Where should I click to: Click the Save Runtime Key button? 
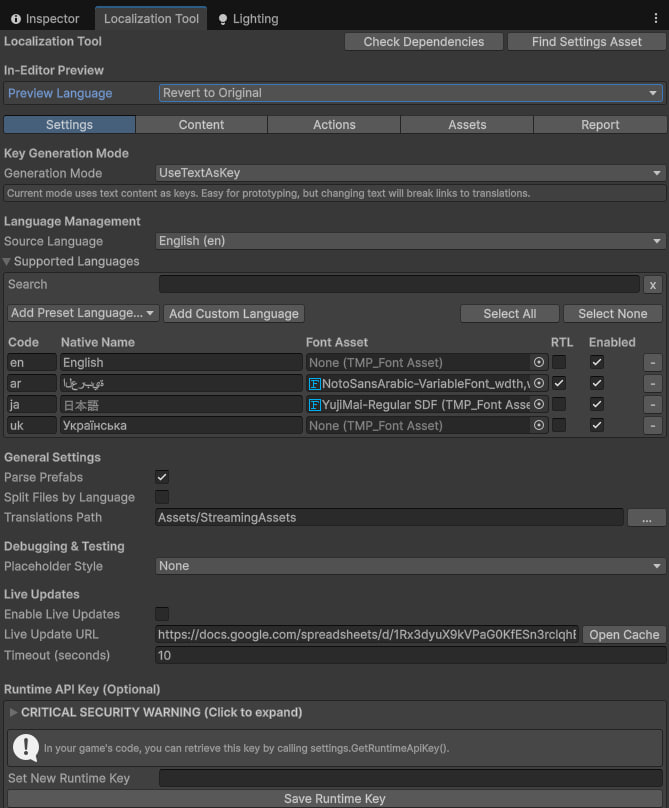pos(334,798)
